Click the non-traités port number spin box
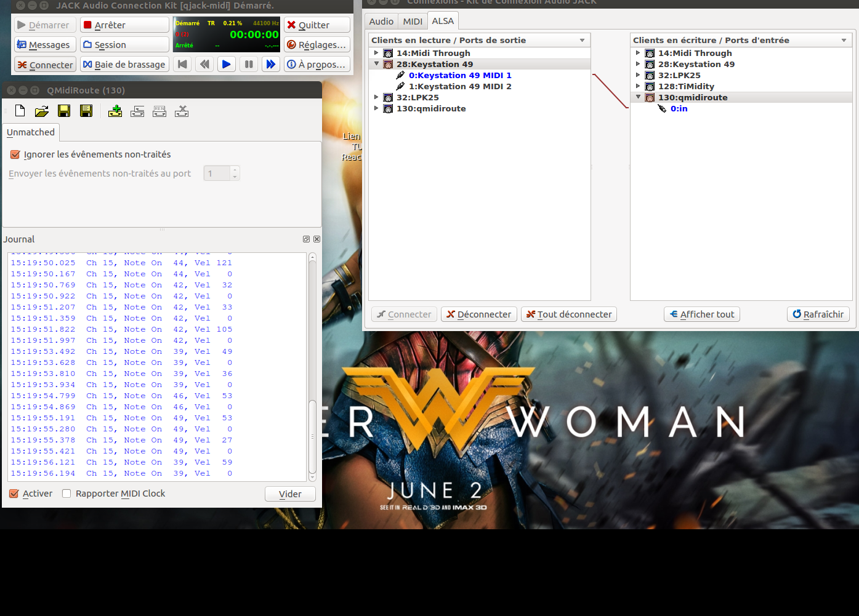 pyautogui.click(x=222, y=174)
